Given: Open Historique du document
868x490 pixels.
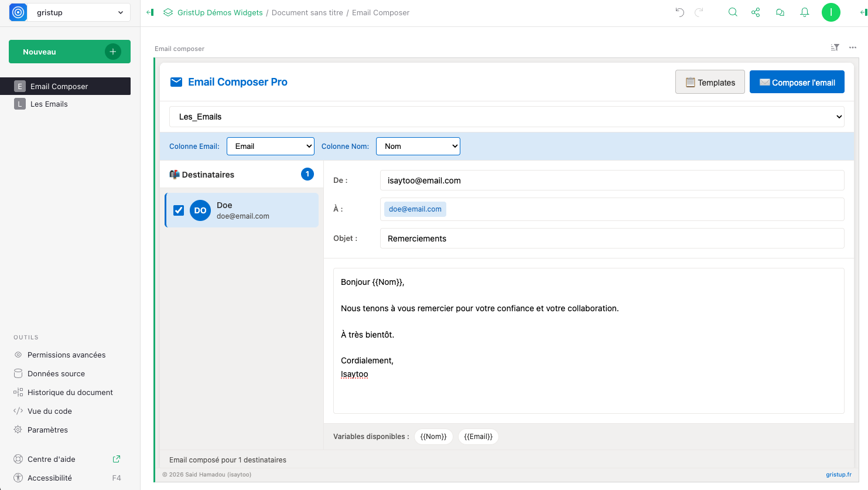Looking at the screenshot, I should point(70,393).
